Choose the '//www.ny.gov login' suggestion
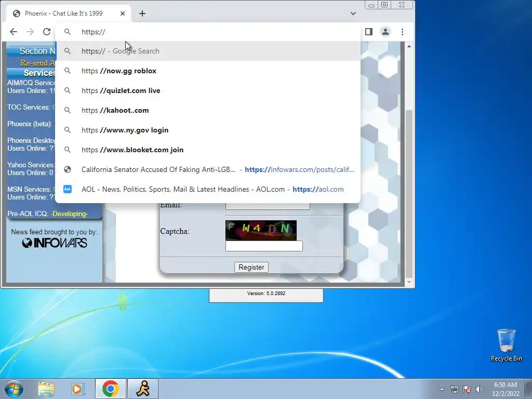Screen dimensions: 532x399 (x=208, y=130)
